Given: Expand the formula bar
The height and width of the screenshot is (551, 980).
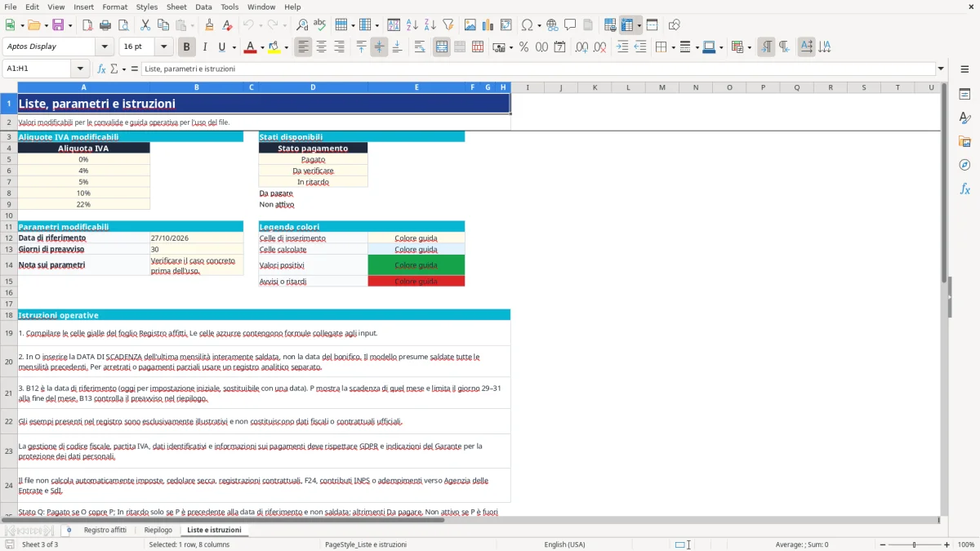Looking at the screenshot, I should click(x=941, y=69).
